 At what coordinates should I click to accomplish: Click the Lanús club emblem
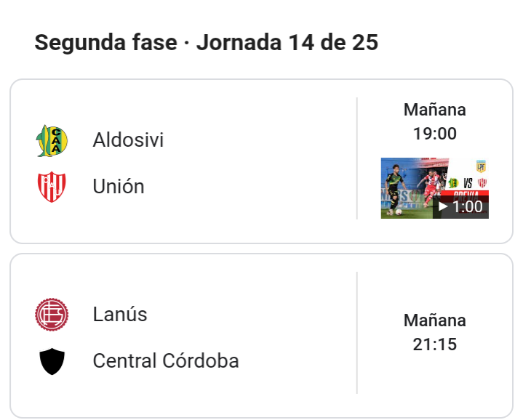click(52, 315)
